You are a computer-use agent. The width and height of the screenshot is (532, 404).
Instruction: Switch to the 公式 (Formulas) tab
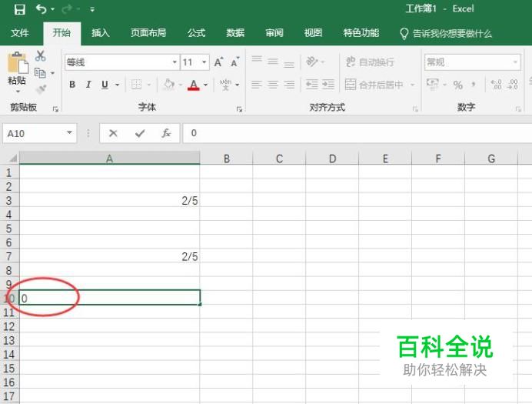[197, 33]
